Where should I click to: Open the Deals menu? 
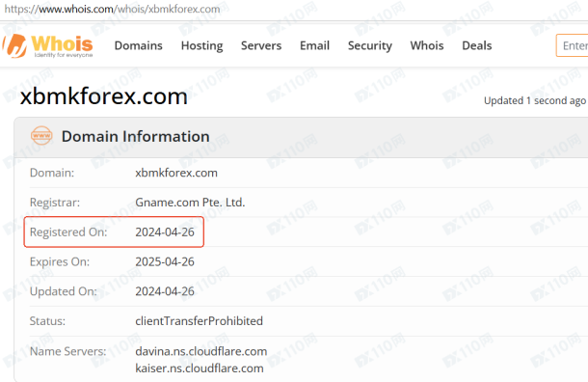(x=476, y=45)
